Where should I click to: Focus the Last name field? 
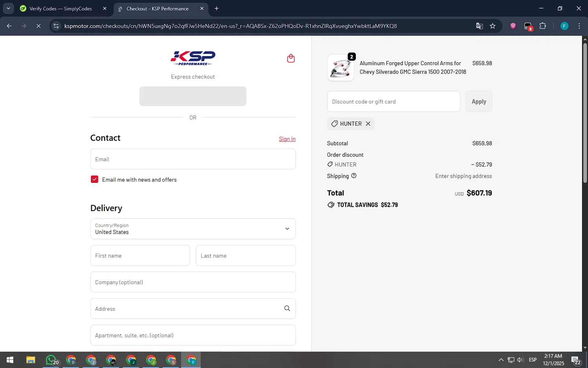click(x=245, y=255)
